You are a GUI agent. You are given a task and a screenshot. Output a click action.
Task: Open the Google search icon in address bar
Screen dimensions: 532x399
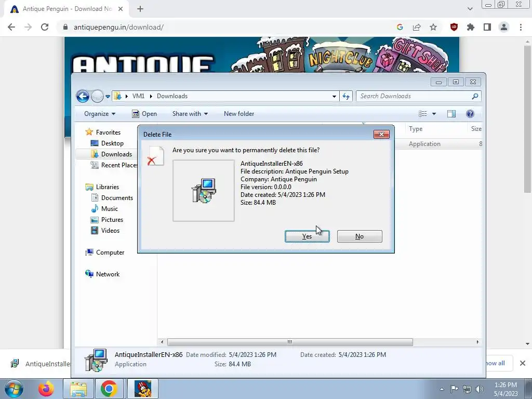(400, 27)
